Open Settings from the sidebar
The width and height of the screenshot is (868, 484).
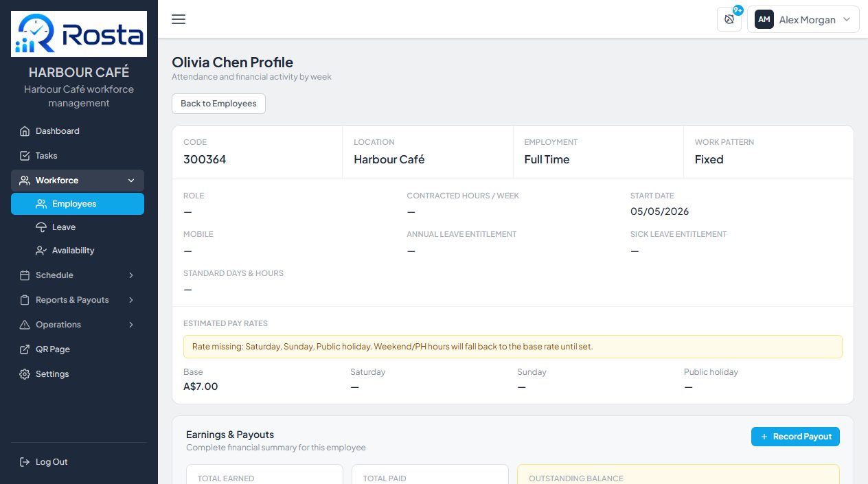[78, 374]
